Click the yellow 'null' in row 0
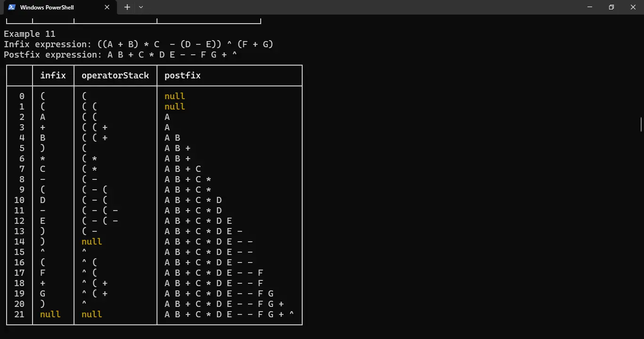This screenshot has width=644, height=339. [x=174, y=96]
